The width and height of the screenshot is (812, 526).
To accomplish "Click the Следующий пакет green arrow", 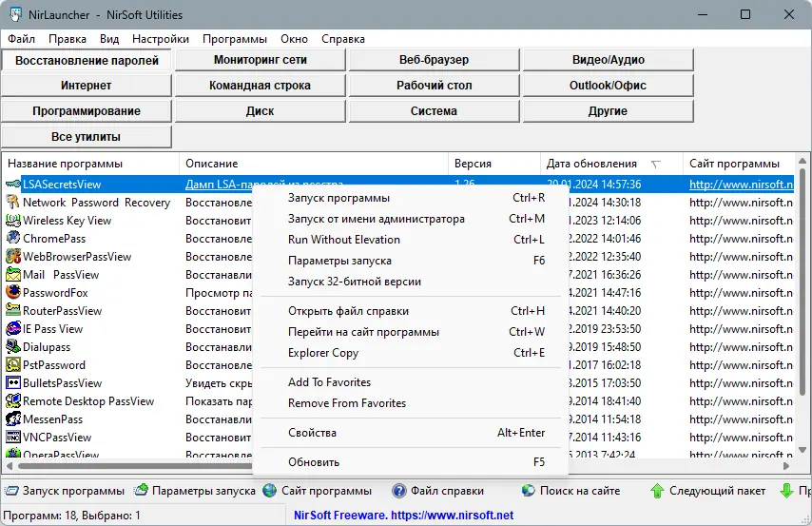I will tap(657, 491).
